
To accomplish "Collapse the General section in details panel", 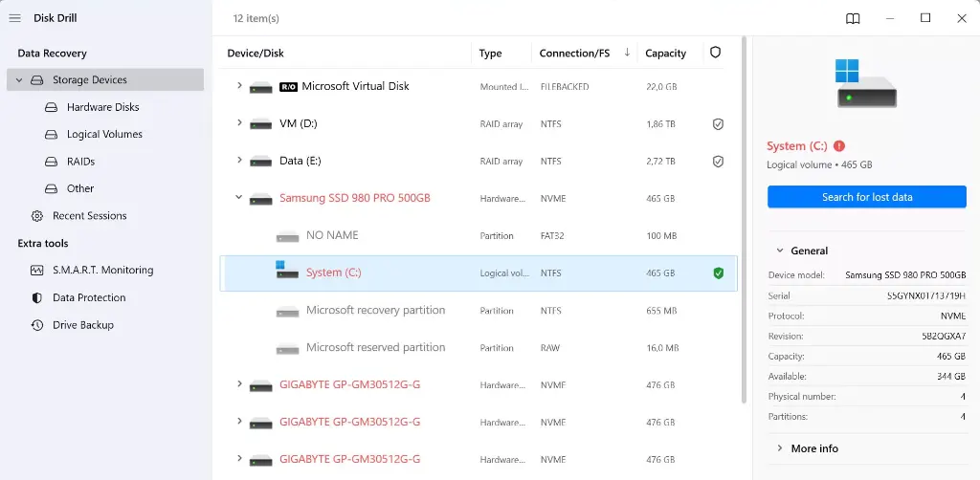I will coord(780,251).
